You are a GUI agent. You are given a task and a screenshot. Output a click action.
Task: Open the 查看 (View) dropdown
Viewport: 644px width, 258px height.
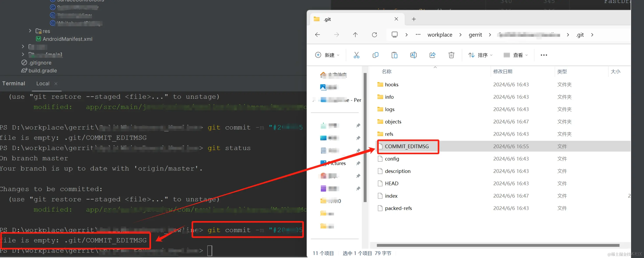[516, 55]
